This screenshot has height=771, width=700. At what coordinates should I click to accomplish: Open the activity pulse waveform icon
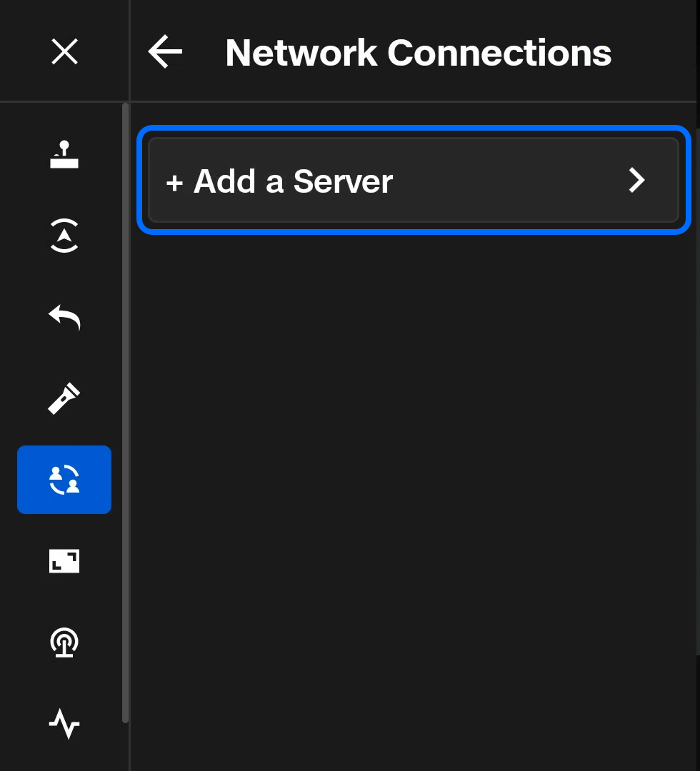[64, 725]
